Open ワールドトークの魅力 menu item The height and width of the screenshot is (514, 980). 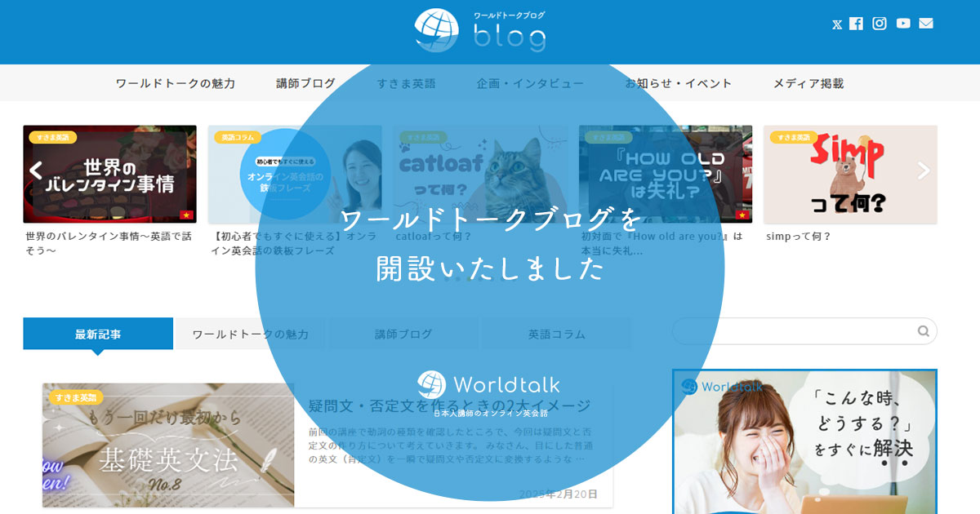[176, 83]
